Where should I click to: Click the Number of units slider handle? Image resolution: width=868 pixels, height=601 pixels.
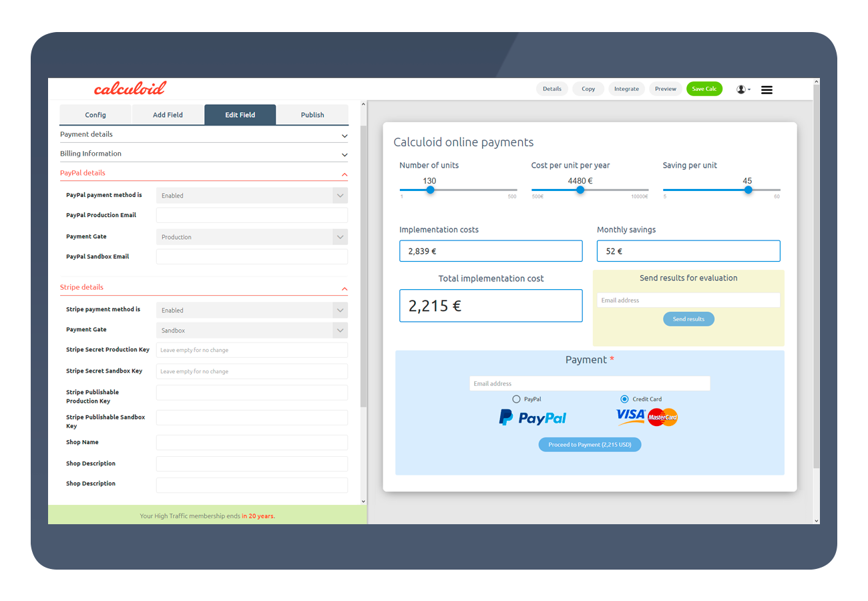point(430,190)
